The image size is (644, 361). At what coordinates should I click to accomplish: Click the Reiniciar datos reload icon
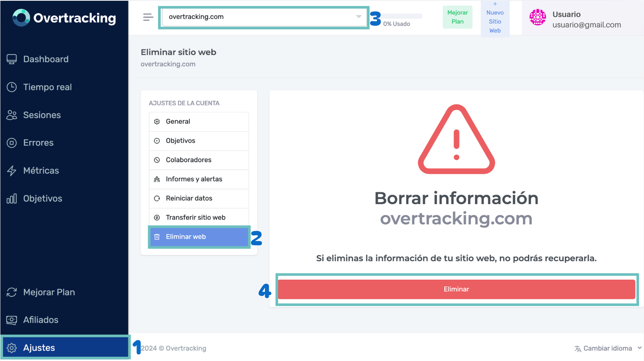point(157,198)
